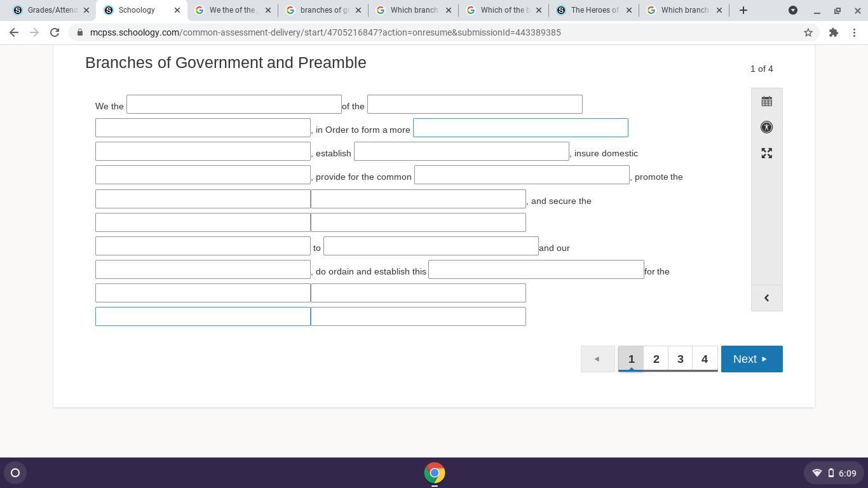Reload the Schoology page
The image size is (868, 488).
tap(55, 32)
